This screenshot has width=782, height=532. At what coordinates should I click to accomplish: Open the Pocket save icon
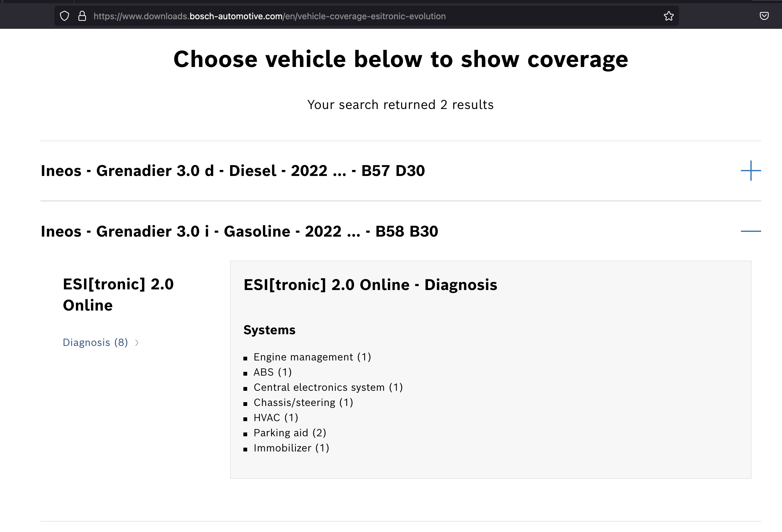tap(764, 16)
